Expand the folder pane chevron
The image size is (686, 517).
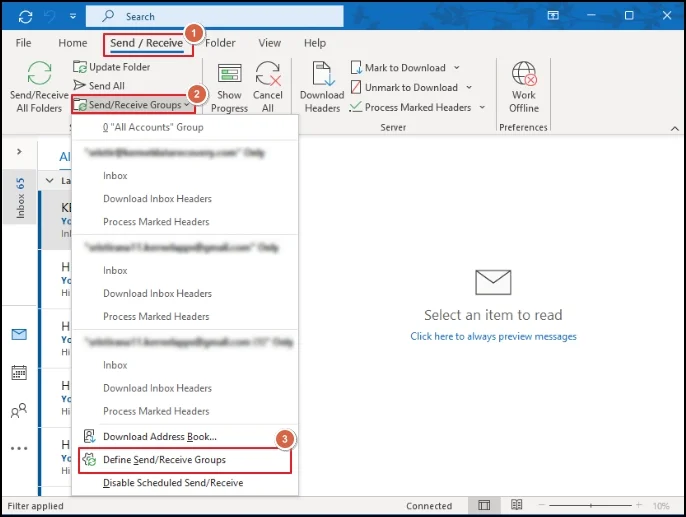19,151
